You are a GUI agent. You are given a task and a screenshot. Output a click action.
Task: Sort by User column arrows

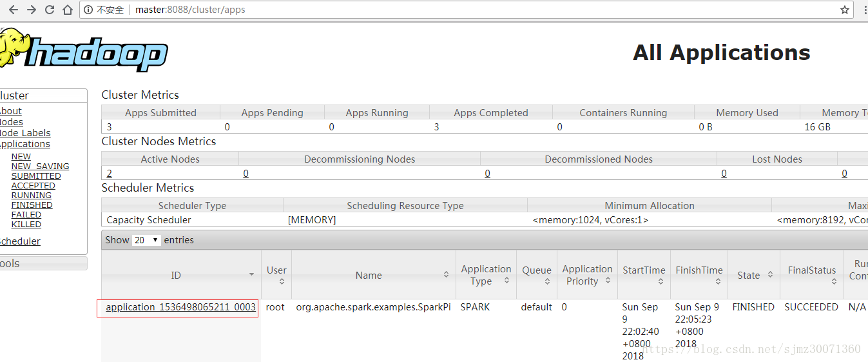point(282,282)
